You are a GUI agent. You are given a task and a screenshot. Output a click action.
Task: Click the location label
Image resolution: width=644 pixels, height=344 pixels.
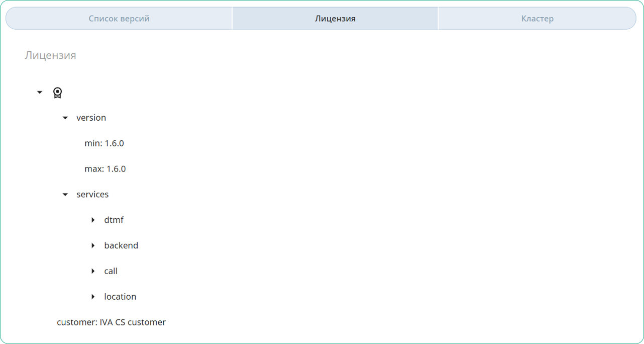120,297
